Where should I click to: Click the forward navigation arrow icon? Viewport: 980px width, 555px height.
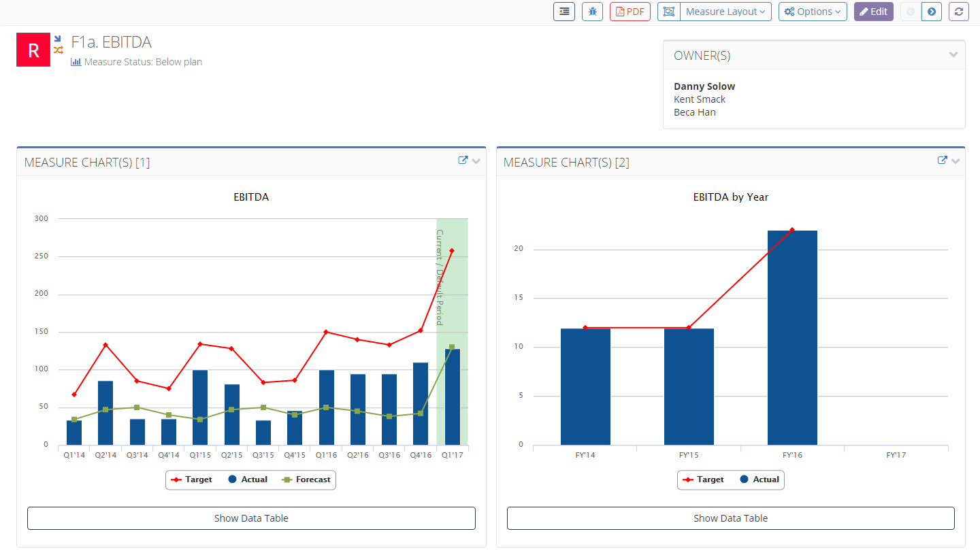(932, 12)
